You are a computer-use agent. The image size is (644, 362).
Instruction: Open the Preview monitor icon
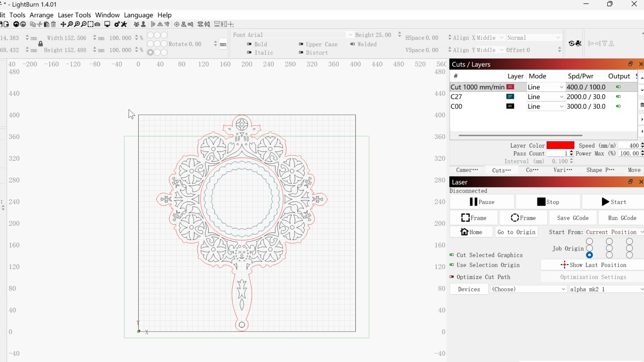(x=107, y=24)
